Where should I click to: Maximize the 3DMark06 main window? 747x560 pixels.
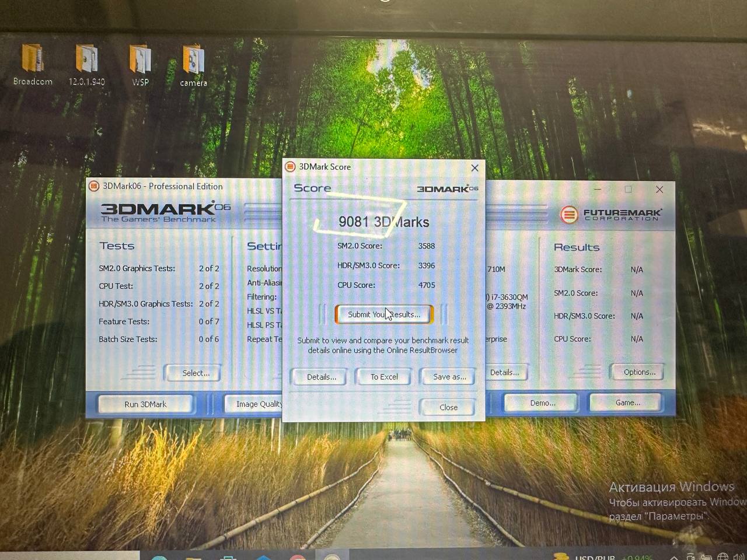628,189
